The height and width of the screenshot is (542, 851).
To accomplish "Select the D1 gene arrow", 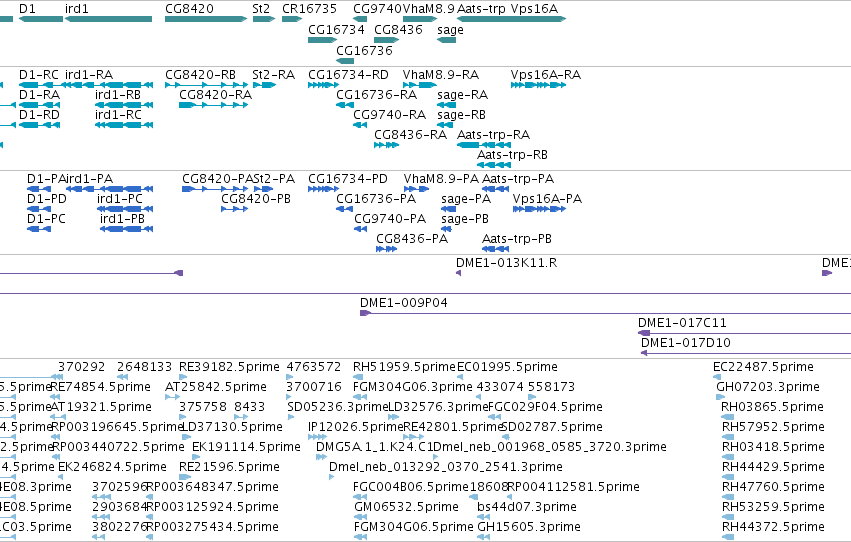I will (41, 19).
